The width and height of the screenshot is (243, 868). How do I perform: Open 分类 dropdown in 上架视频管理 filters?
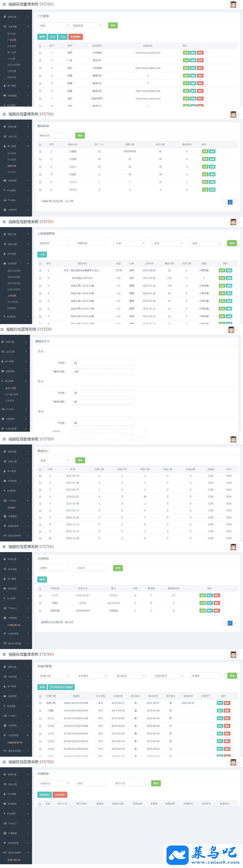pyautogui.click(x=129, y=243)
